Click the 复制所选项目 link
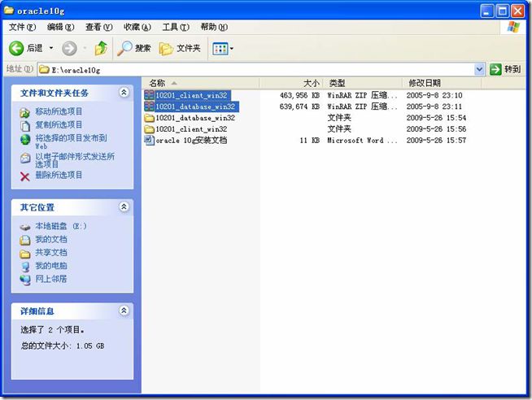532x400 pixels. tap(59, 124)
